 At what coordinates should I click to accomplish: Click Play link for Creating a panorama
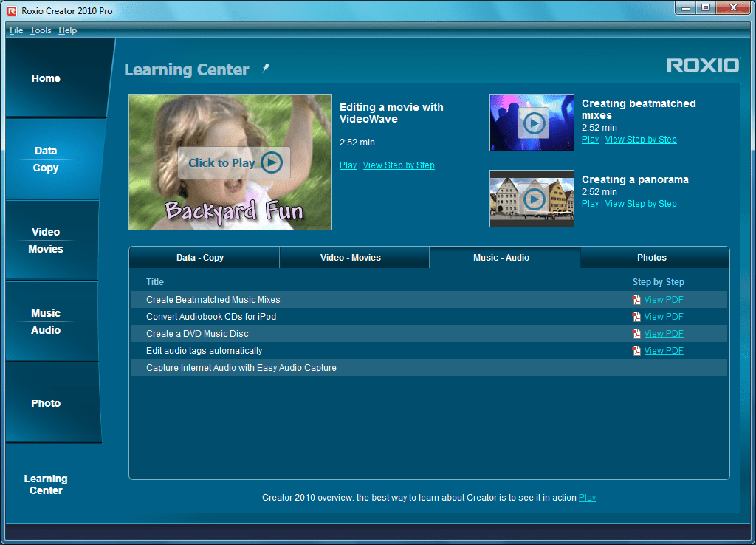590,204
